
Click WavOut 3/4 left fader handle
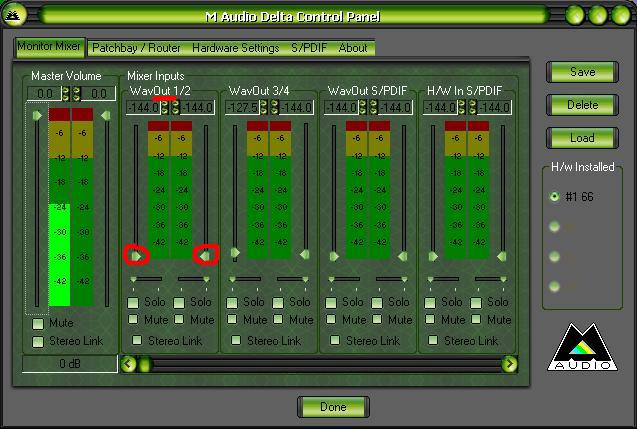coord(235,253)
